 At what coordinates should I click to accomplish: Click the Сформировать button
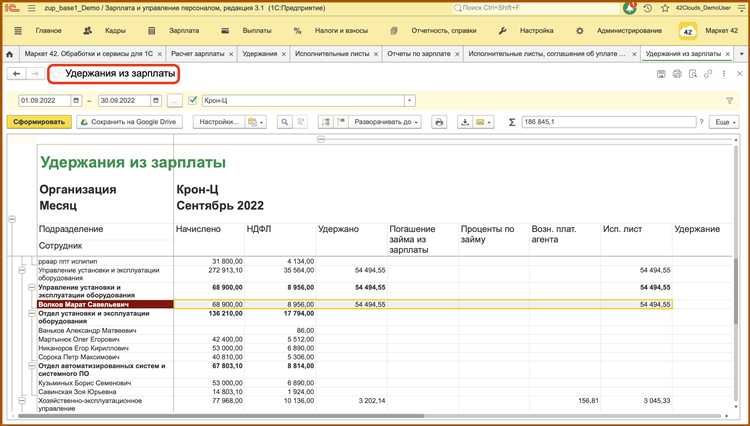[x=39, y=122]
